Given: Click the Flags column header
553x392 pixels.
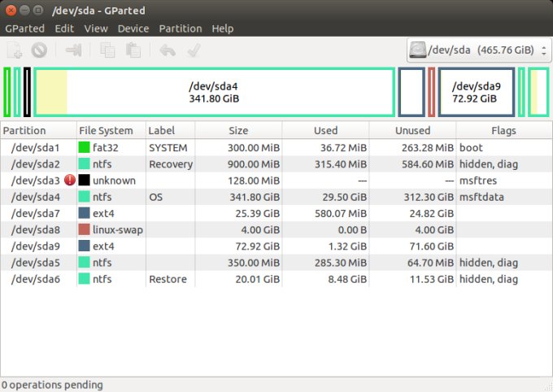Looking at the screenshot, I should click(x=503, y=131).
